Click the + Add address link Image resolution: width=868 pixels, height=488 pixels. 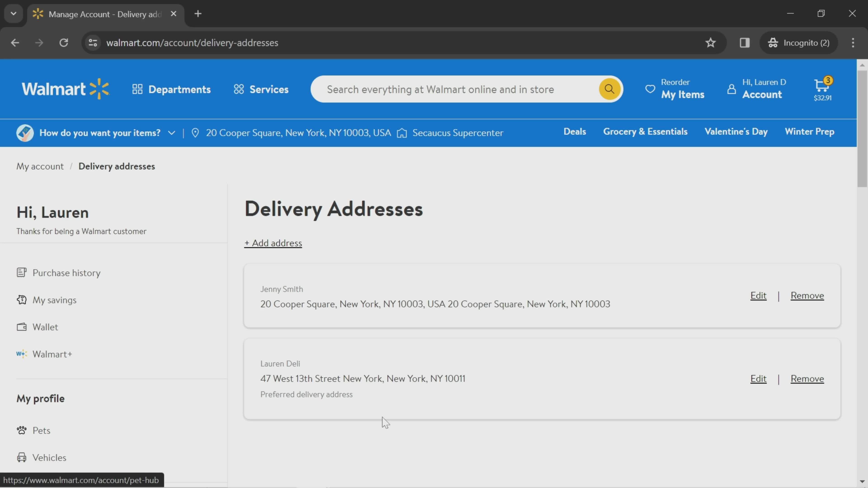(x=273, y=243)
